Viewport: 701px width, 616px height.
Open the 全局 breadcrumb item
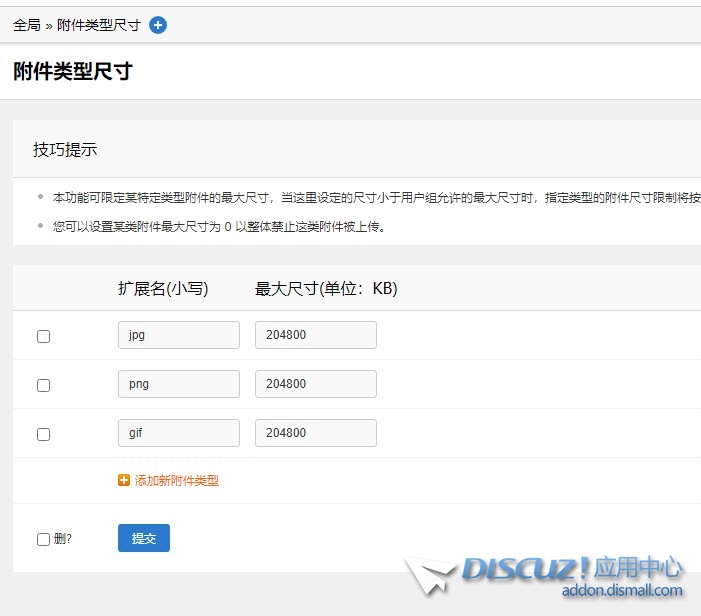tap(27, 25)
